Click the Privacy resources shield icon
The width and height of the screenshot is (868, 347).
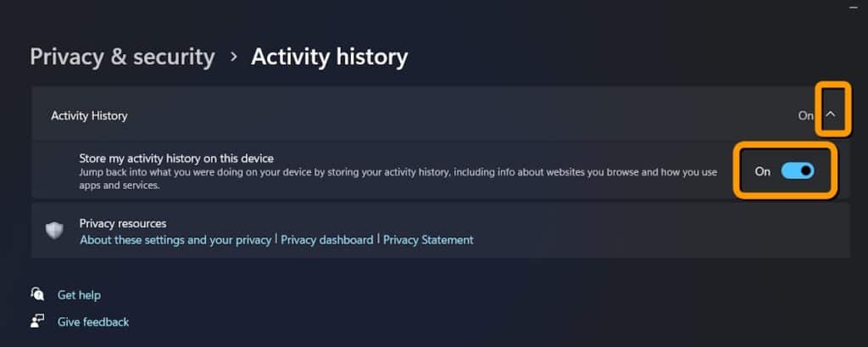tap(55, 231)
